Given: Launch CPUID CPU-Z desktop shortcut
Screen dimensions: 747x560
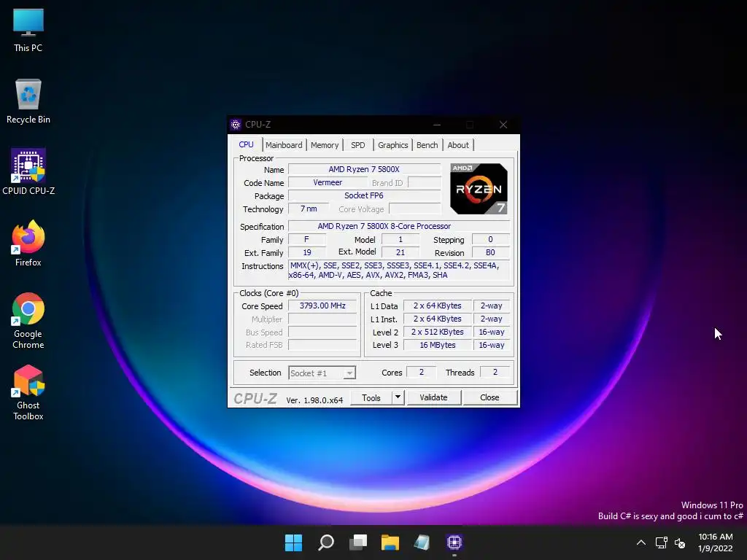Looking at the screenshot, I should click(28, 172).
